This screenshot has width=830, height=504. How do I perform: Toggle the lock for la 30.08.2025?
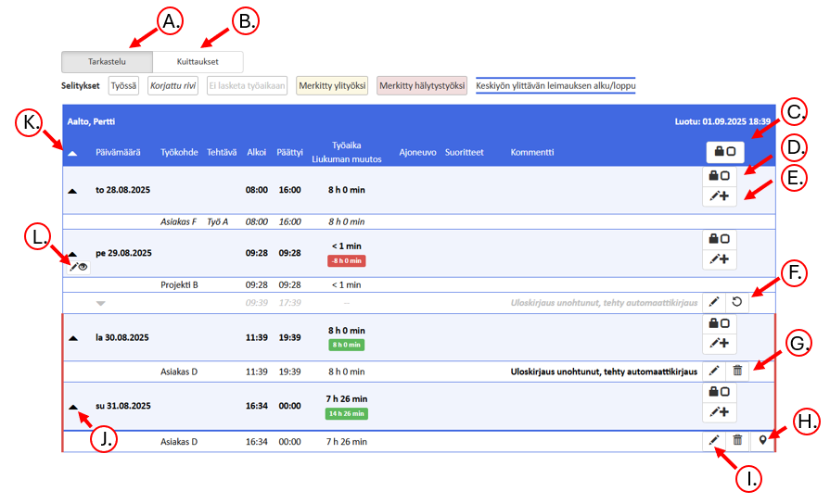pos(719,322)
